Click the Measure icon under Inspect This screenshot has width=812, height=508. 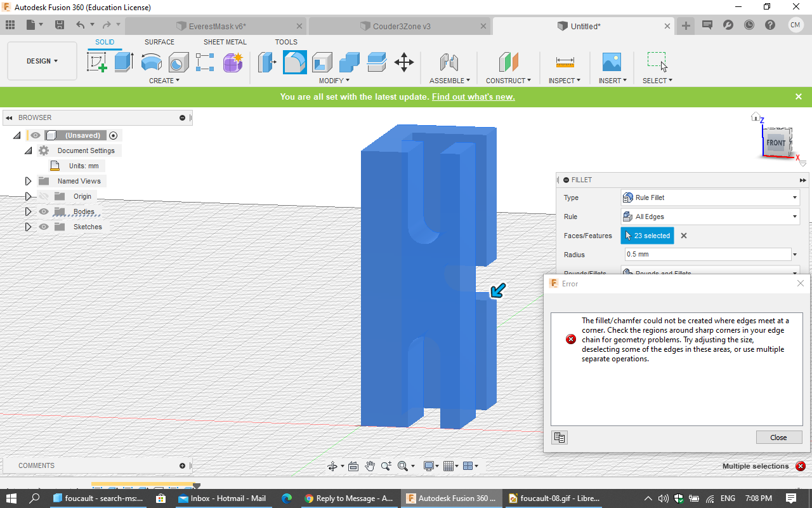pyautogui.click(x=564, y=62)
